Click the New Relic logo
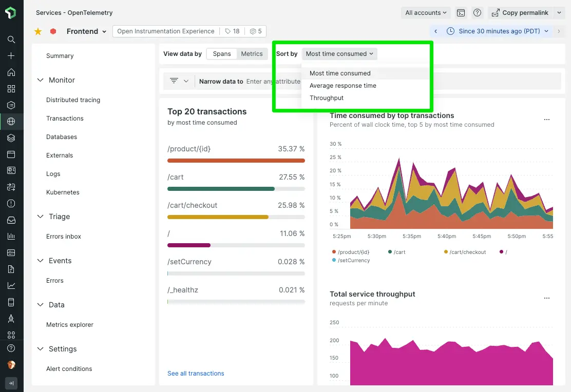The width and height of the screenshot is (571, 392). coord(11,12)
